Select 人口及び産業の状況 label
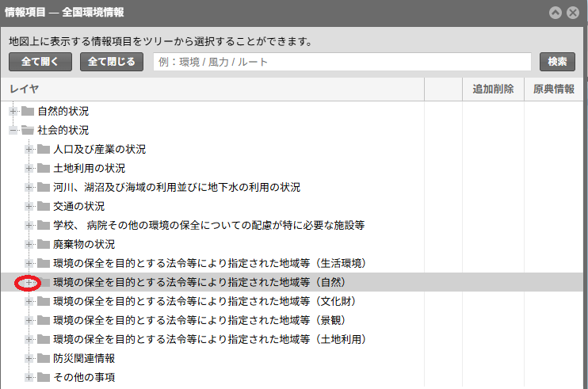588x389 pixels. (99, 149)
